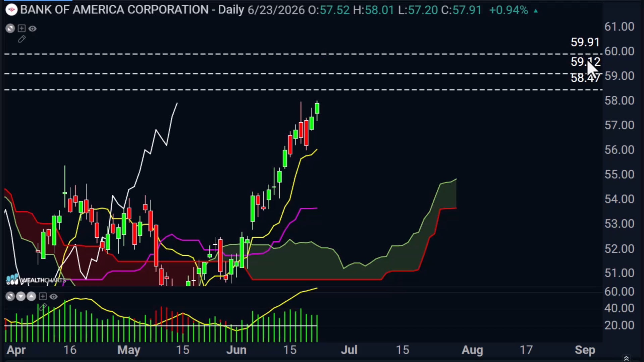Move lower indicator pane up

point(31,296)
